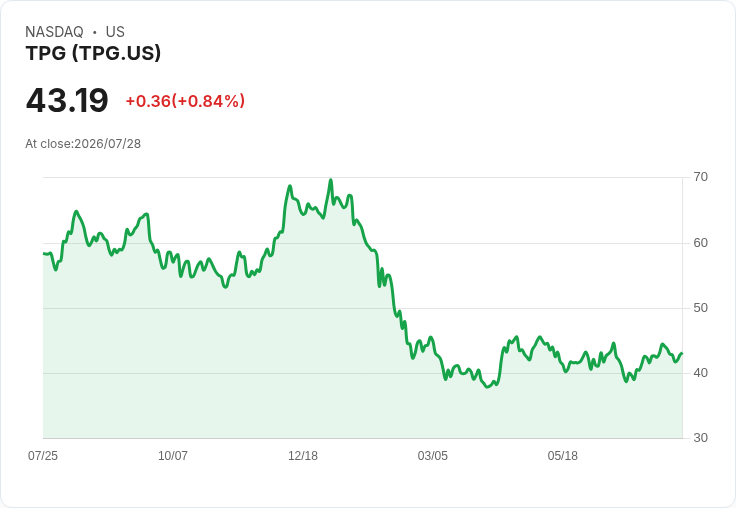Click the 10/07 x-axis date label

tap(173, 455)
